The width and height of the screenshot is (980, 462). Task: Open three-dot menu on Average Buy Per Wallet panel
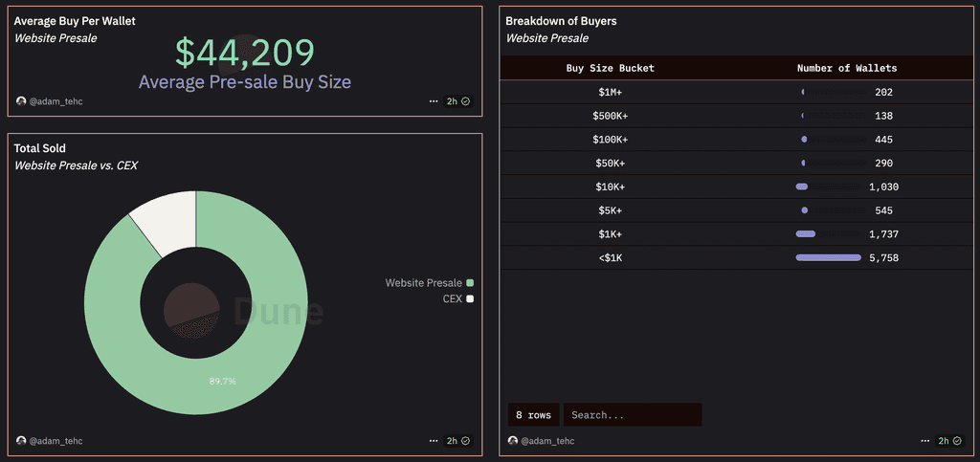(434, 101)
